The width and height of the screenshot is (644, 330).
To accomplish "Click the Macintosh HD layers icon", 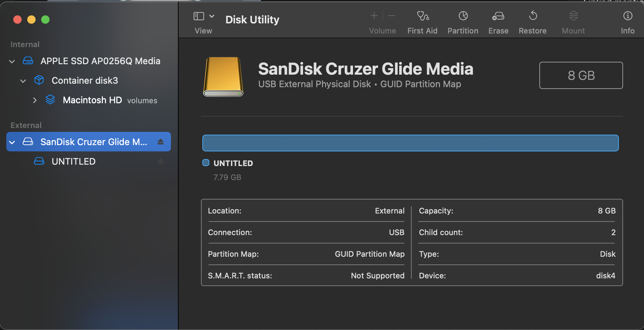I will point(50,100).
